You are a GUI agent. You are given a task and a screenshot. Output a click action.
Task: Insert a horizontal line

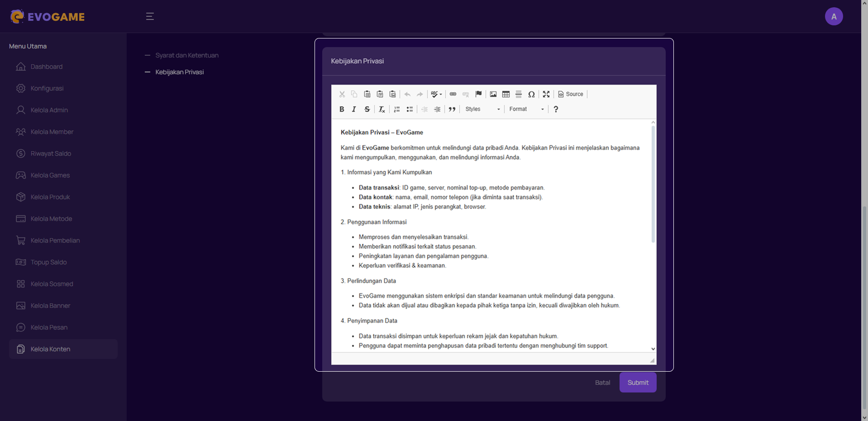pos(519,94)
